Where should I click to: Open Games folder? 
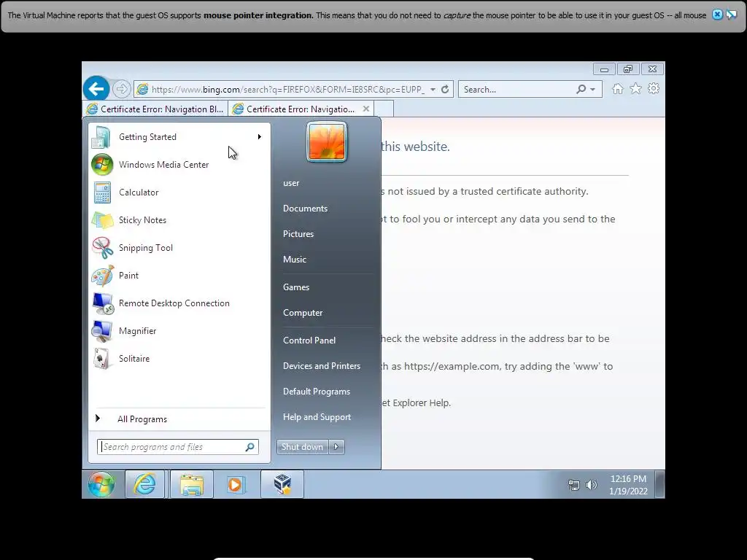(296, 287)
